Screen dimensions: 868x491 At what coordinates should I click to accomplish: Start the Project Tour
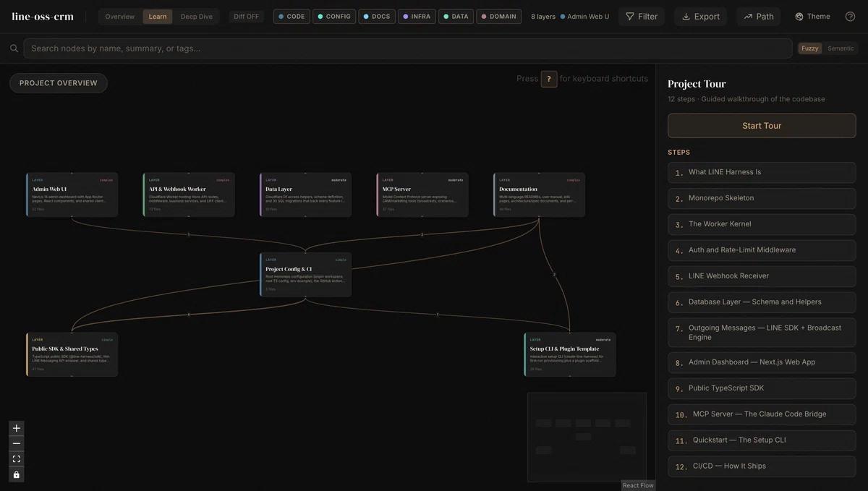[x=762, y=126]
